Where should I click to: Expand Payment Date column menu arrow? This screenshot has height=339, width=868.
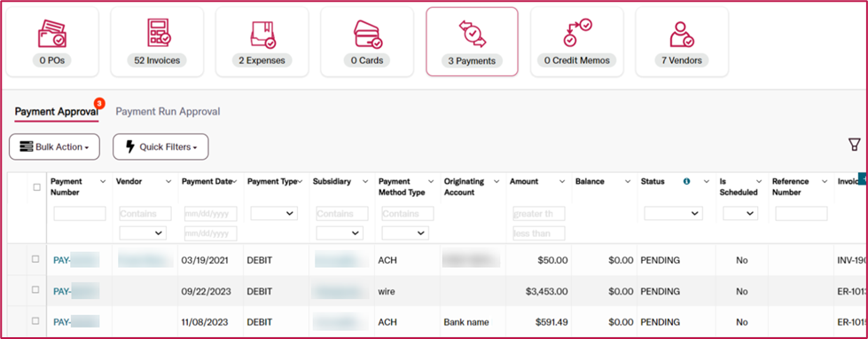pyautogui.click(x=235, y=182)
